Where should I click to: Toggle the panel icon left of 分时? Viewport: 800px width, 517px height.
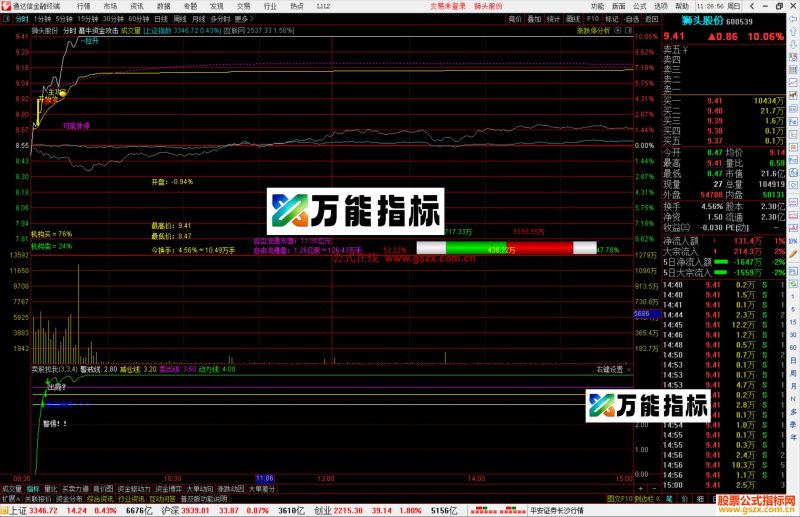pyautogui.click(x=6, y=19)
